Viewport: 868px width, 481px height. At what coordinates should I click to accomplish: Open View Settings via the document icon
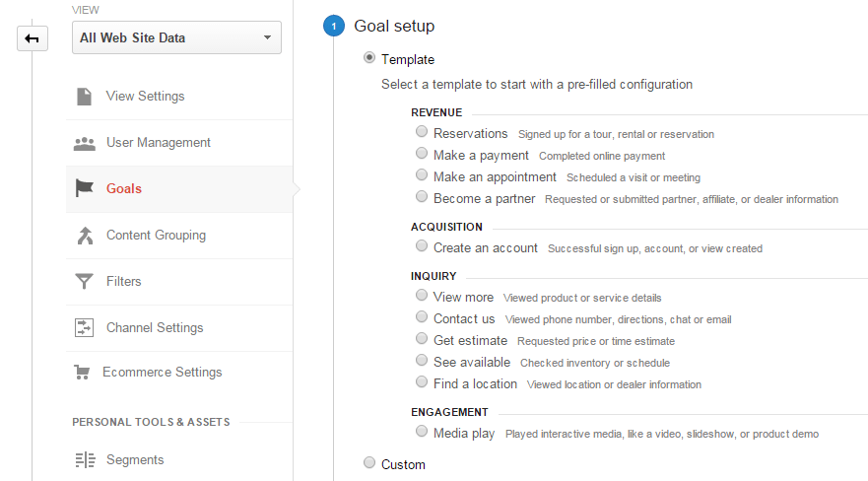84,97
